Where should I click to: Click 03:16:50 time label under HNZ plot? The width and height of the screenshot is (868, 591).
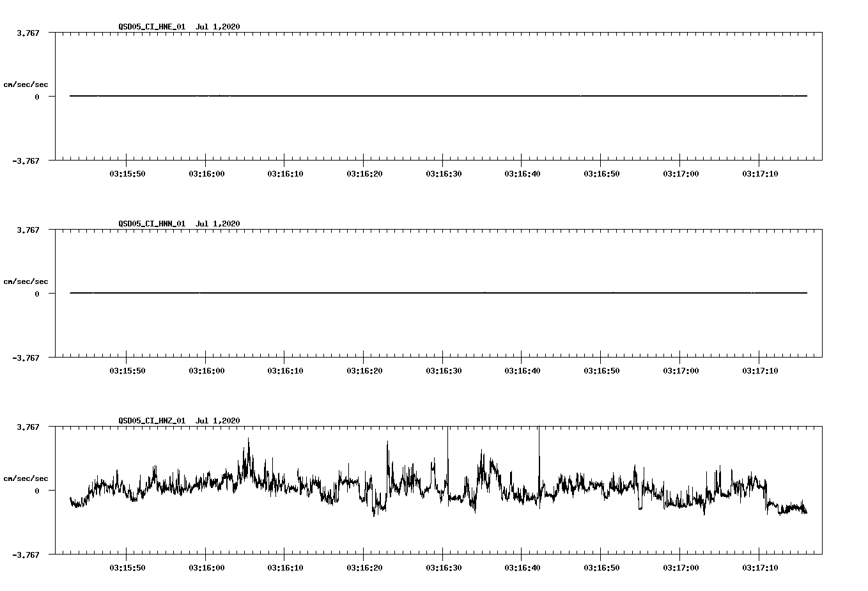point(601,568)
